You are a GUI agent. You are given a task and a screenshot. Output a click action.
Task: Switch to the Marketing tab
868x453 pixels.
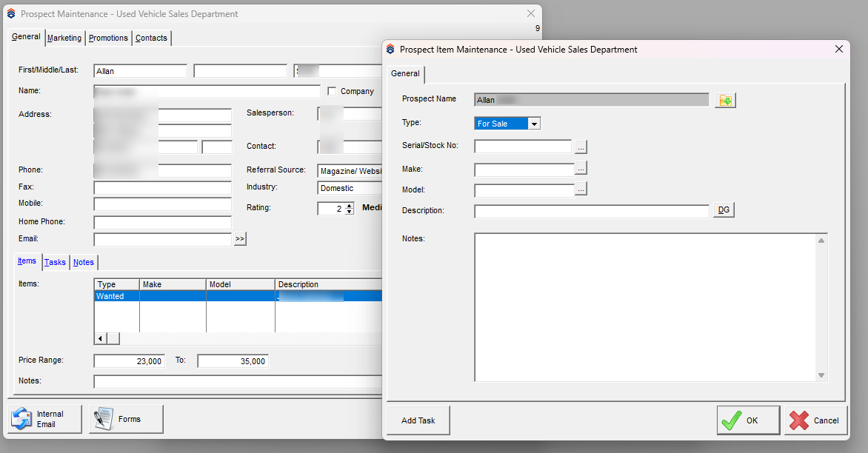64,38
